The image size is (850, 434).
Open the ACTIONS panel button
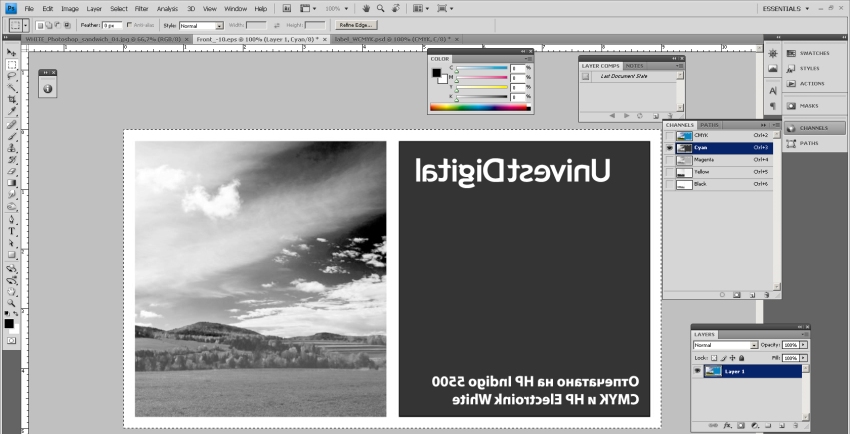click(814, 83)
